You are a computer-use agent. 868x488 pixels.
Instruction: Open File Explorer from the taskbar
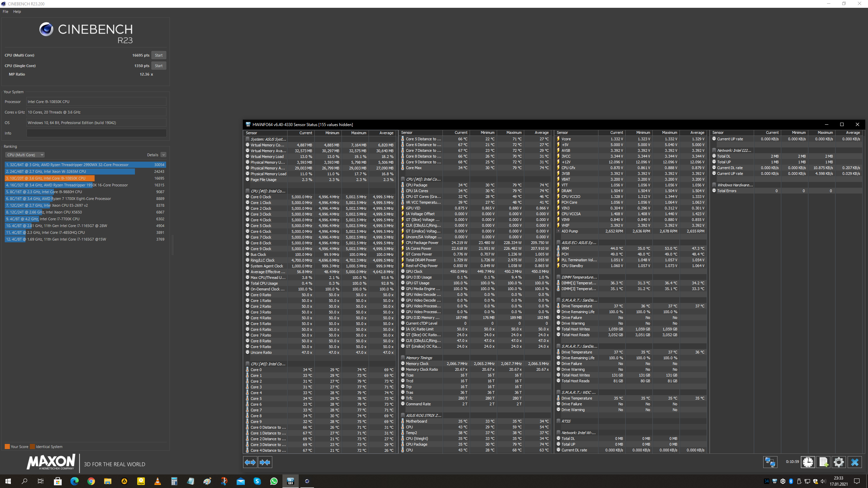click(x=107, y=481)
